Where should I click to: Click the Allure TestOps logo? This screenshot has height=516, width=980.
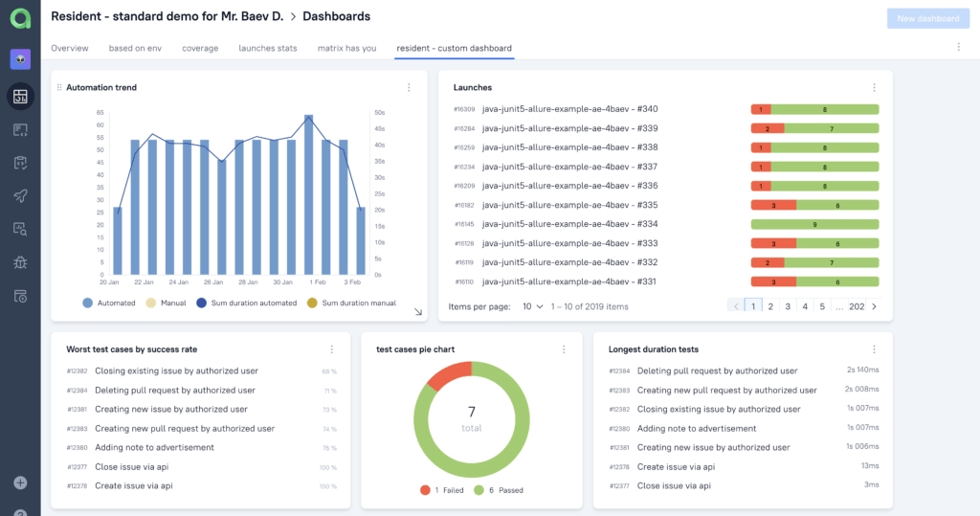[x=20, y=18]
